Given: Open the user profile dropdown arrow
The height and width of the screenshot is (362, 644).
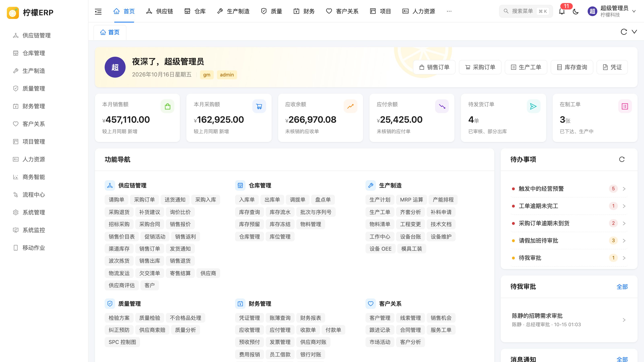Looking at the screenshot, I should click(634, 11).
